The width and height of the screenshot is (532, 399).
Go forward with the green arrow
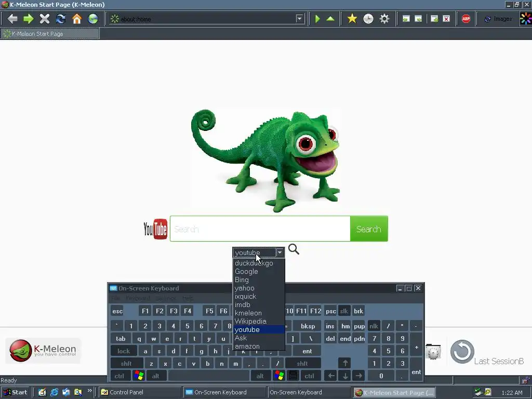coord(29,19)
